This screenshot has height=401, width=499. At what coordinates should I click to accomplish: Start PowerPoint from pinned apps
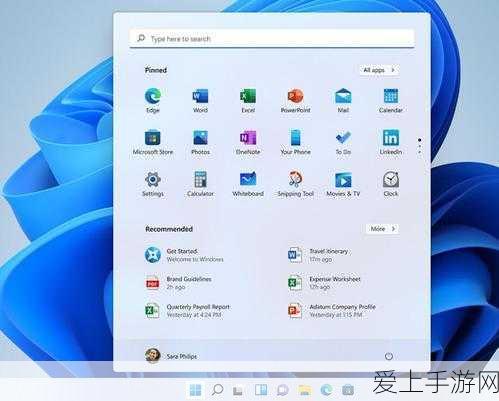pyautogui.click(x=295, y=100)
